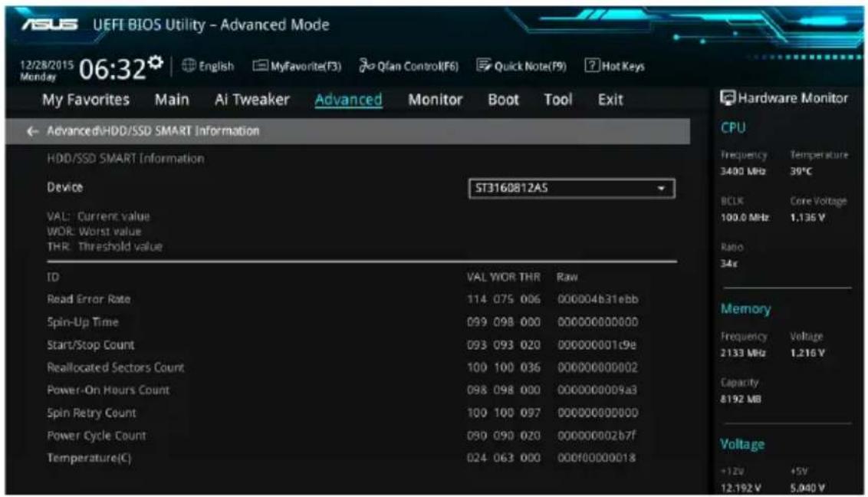
Task: Click raw value 000f00000018
Action: point(597,458)
